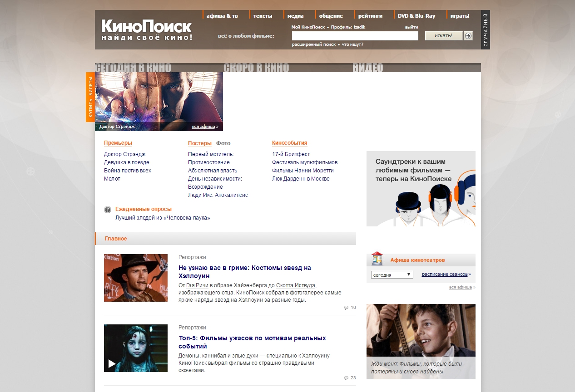The height and width of the screenshot is (392, 575).
Task: Open Первый мститель: Противостояние posters link
Action: 211,158
